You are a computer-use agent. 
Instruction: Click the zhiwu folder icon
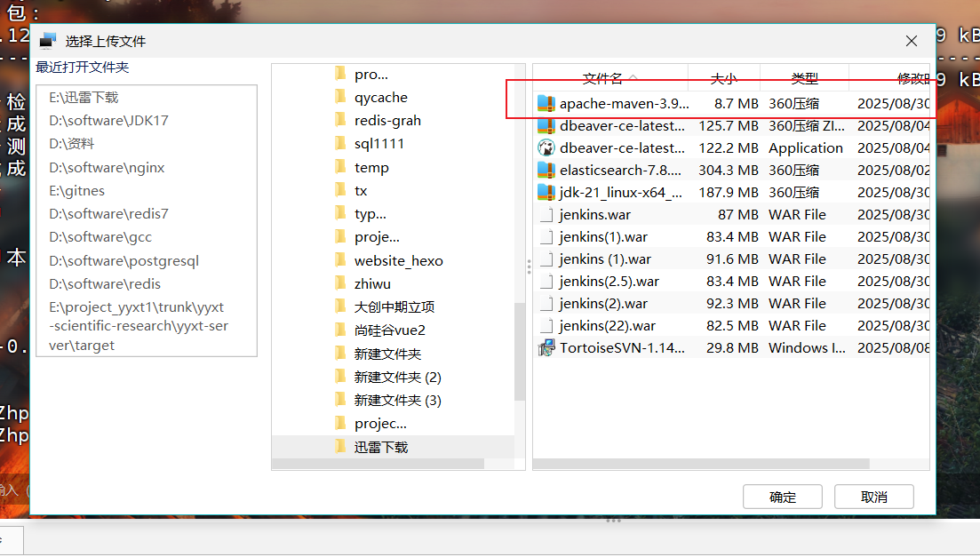(x=340, y=283)
